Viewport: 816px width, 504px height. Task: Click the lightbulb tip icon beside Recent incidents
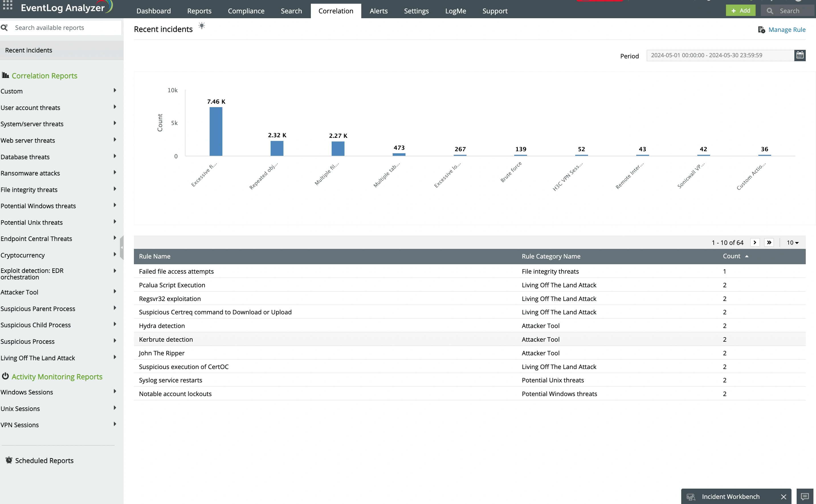[x=201, y=26]
